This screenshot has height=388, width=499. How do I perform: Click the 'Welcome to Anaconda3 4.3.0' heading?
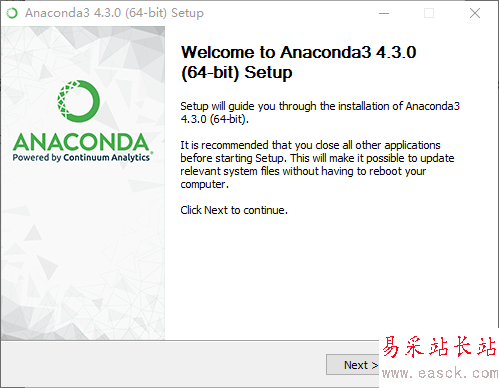pyautogui.click(x=298, y=52)
